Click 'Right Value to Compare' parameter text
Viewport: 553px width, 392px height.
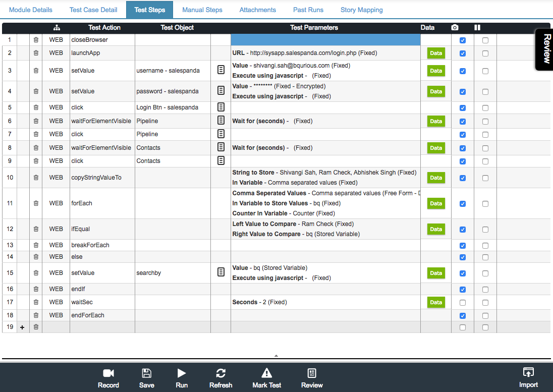coord(266,234)
